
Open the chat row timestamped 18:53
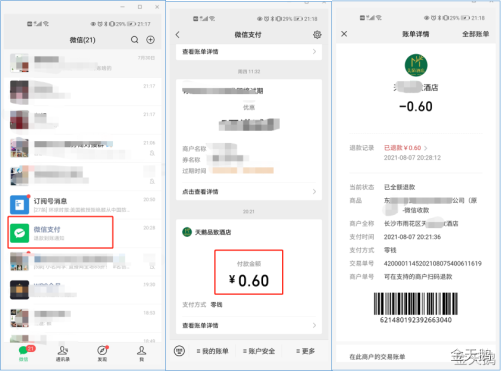83,318
